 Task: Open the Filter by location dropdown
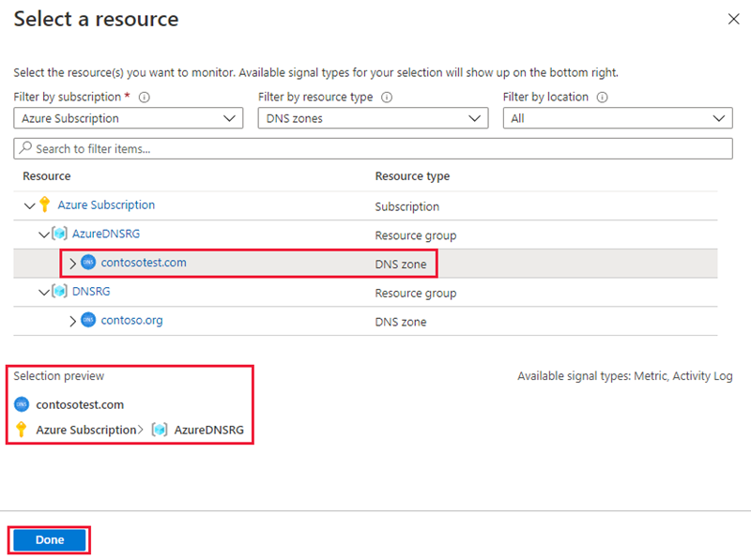(618, 118)
